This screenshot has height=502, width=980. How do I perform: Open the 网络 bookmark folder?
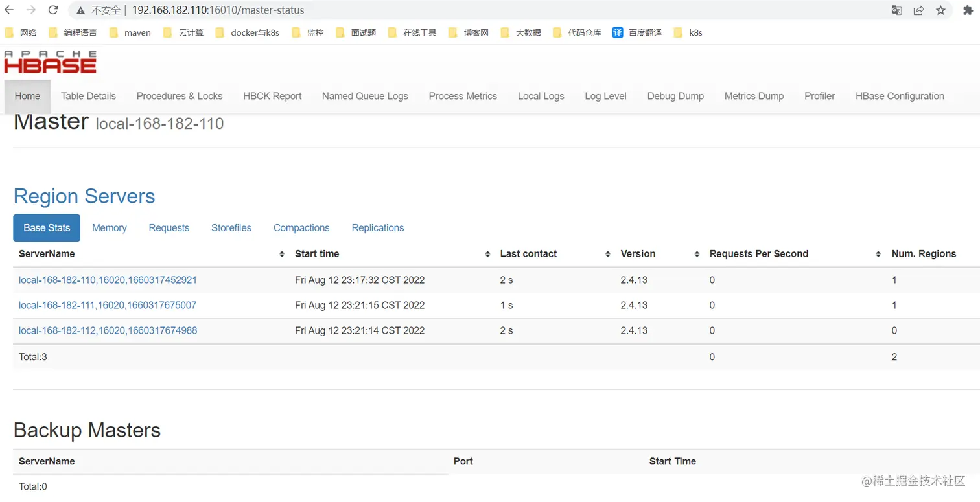21,32
